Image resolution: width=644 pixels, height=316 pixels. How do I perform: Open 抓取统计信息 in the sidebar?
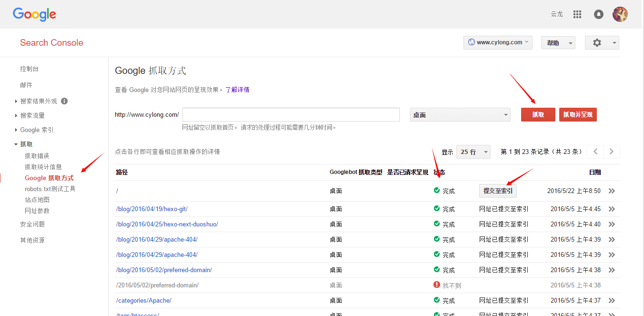(43, 167)
